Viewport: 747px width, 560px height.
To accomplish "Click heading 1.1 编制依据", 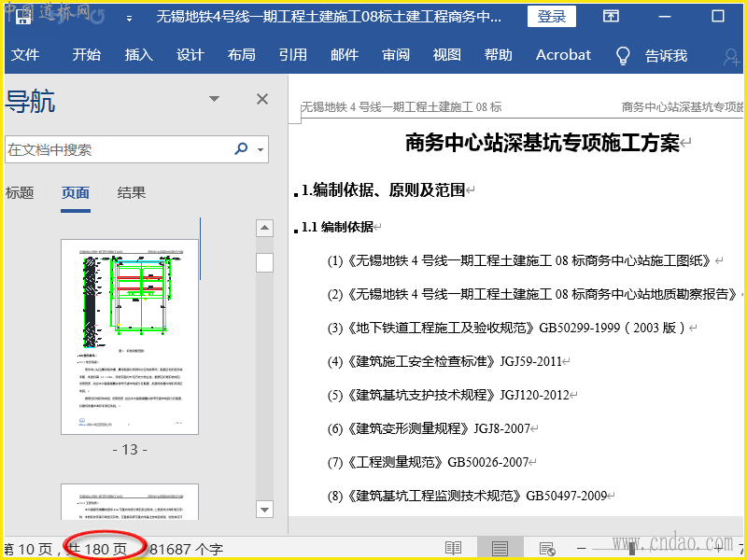I will [337, 227].
